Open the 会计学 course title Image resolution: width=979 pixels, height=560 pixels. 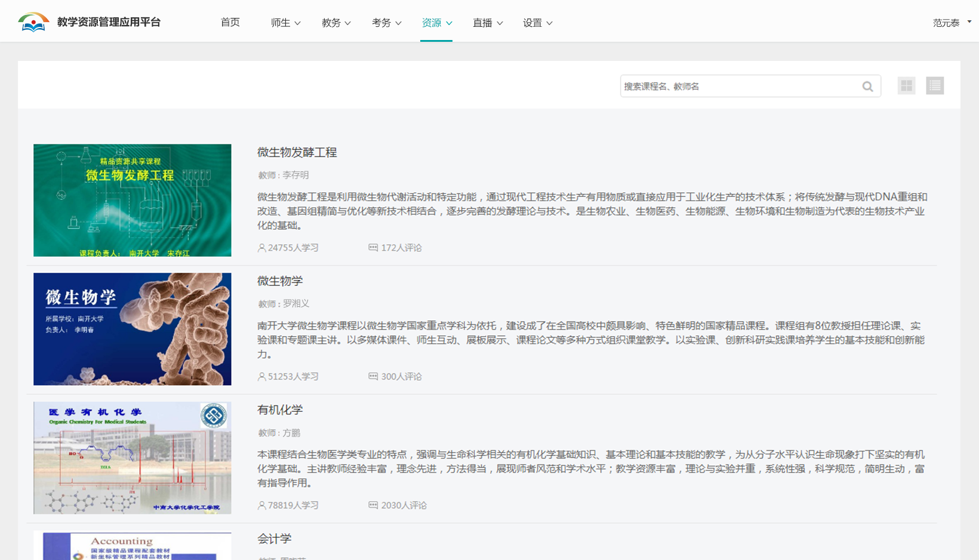[274, 539]
